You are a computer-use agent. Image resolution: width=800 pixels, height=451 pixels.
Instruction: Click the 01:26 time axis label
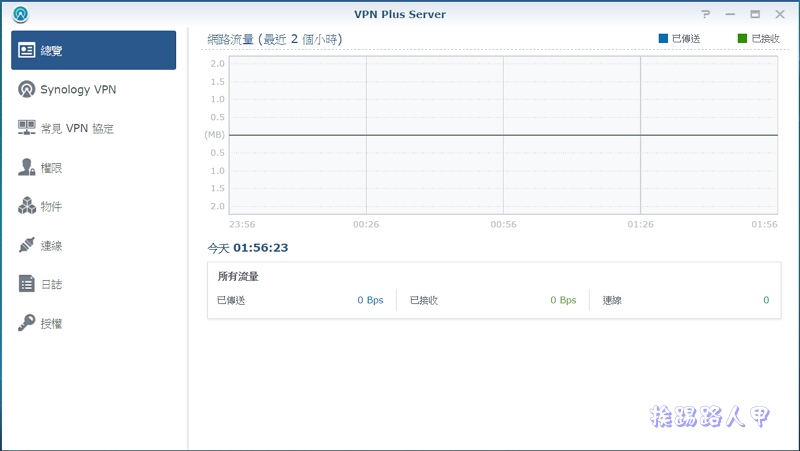[640, 224]
